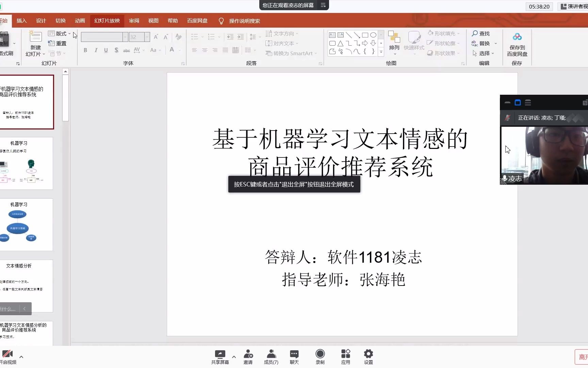Switch to the 插入 ribbon tab

21,20
